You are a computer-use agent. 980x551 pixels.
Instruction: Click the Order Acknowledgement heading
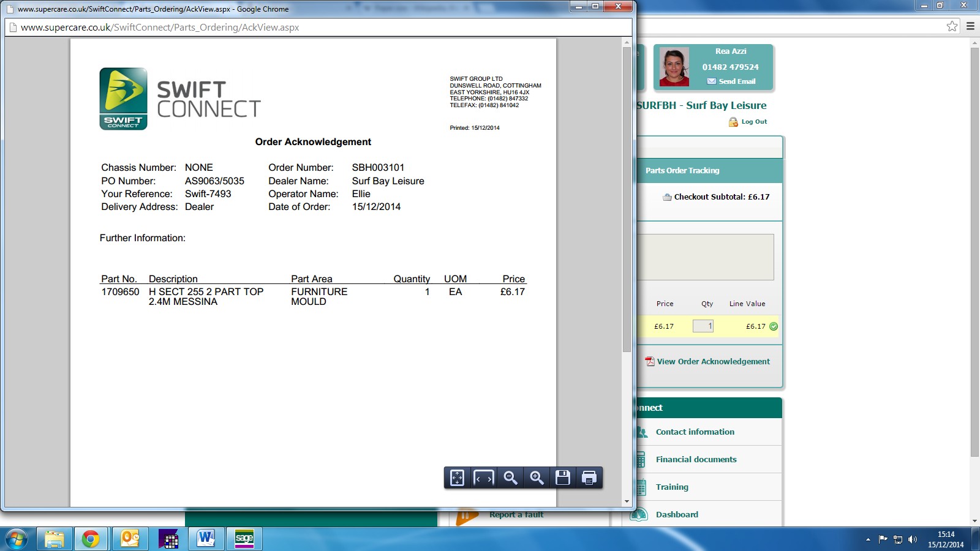click(x=313, y=142)
